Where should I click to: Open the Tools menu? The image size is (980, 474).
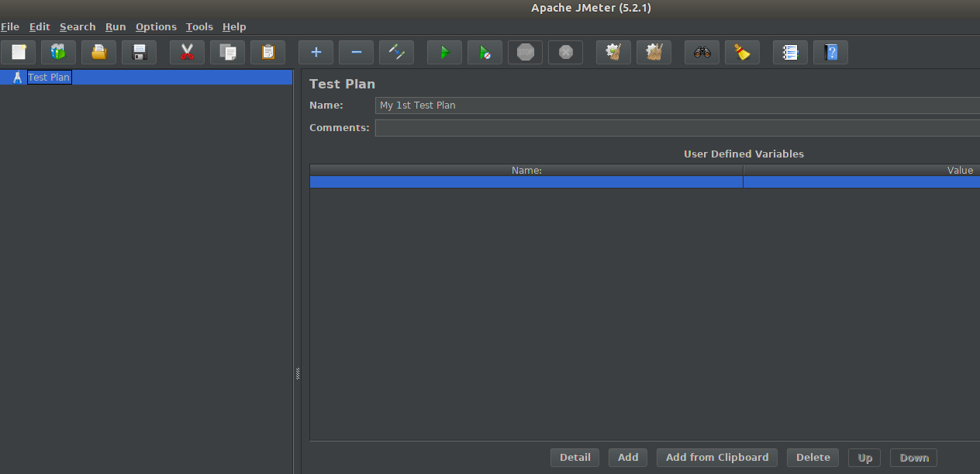pos(199,26)
